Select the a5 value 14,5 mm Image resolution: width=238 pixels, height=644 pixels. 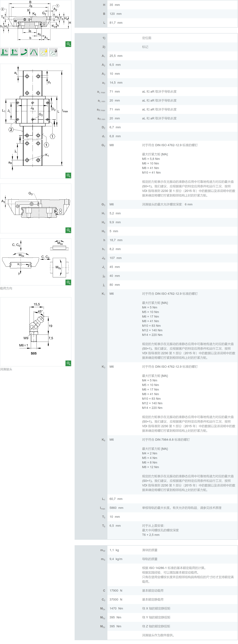click(116, 83)
